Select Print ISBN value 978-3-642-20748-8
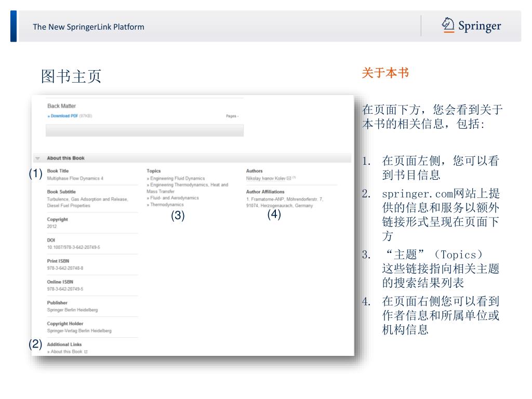Viewport: 532px width, 399px height. tap(65, 269)
